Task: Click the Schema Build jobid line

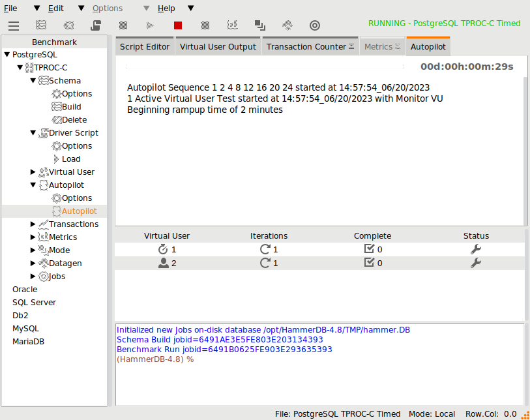Action: click(220, 340)
